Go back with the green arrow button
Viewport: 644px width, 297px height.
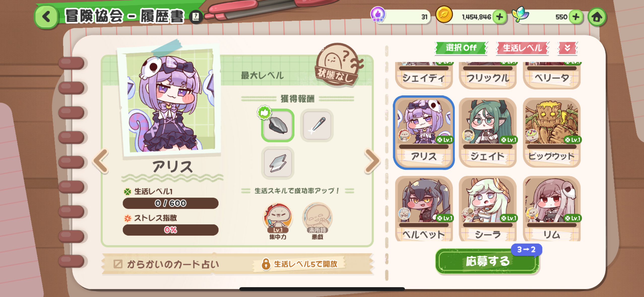tap(46, 17)
